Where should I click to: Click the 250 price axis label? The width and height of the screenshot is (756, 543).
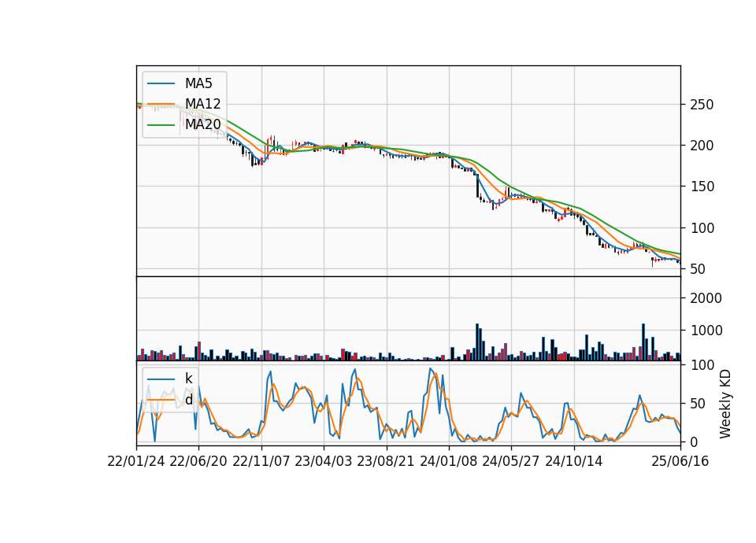coord(702,105)
